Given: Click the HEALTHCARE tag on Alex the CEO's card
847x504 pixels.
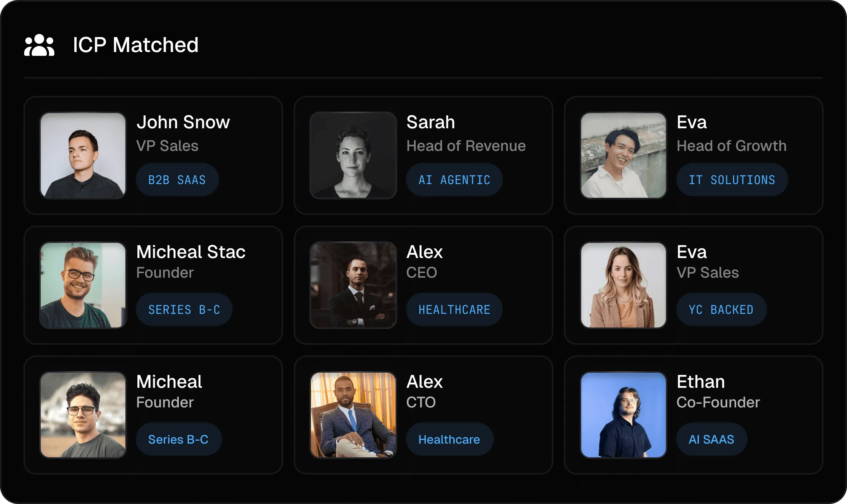Looking at the screenshot, I should (x=454, y=309).
